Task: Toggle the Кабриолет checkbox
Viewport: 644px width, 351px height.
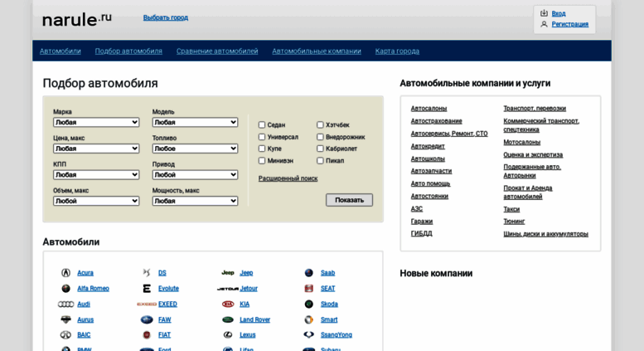Action: click(320, 149)
